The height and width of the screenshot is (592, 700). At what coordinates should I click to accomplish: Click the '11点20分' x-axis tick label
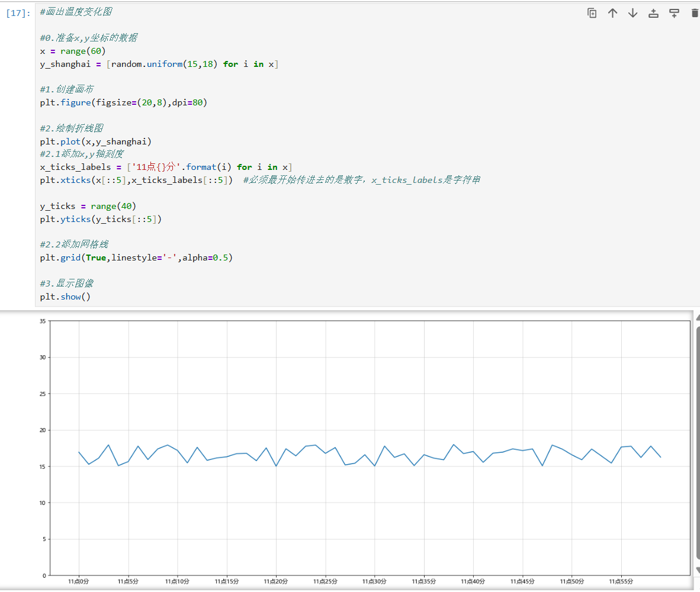pos(276,581)
